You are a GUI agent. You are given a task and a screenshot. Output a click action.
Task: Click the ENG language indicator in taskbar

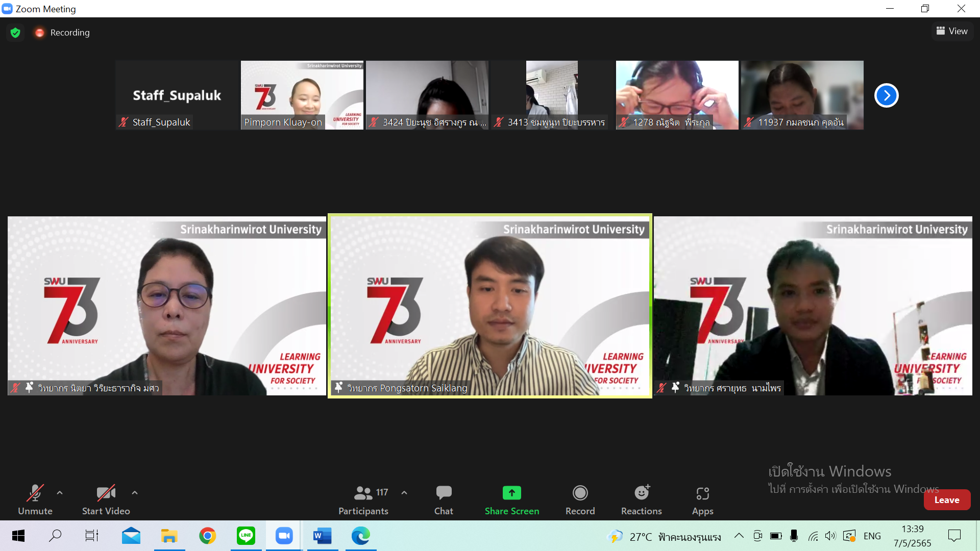tap(872, 536)
